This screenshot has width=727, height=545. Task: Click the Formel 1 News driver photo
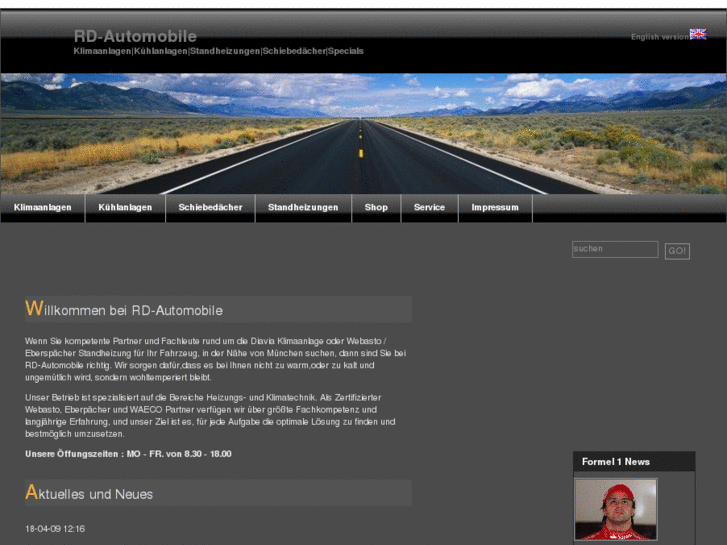point(616,510)
